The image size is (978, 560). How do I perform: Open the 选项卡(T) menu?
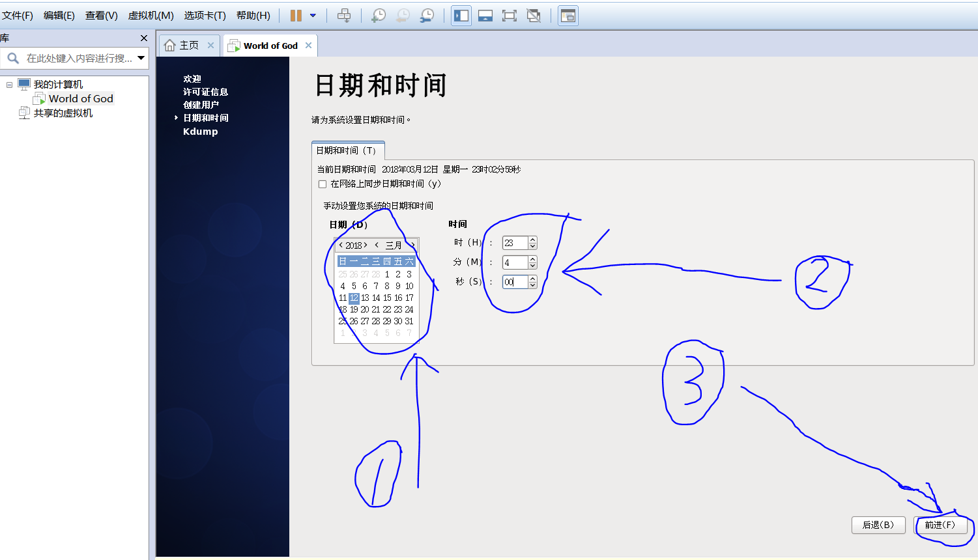tap(205, 16)
